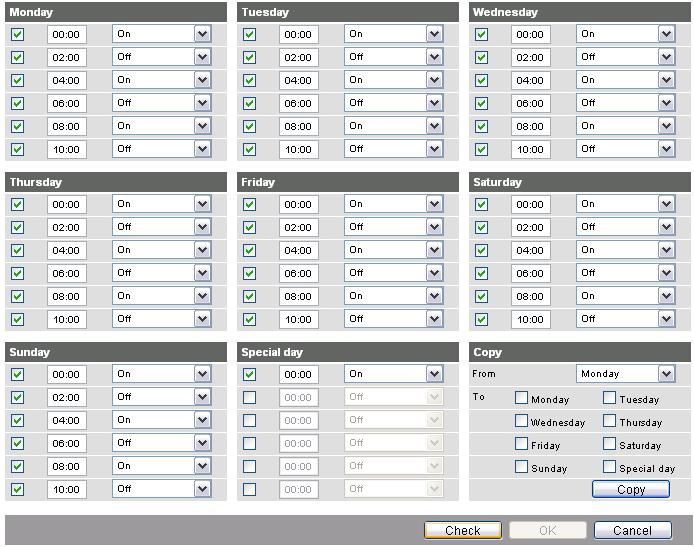Image resolution: width=694 pixels, height=547 pixels.
Task: Check Saturday in Copy To list
Action: click(609, 443)
